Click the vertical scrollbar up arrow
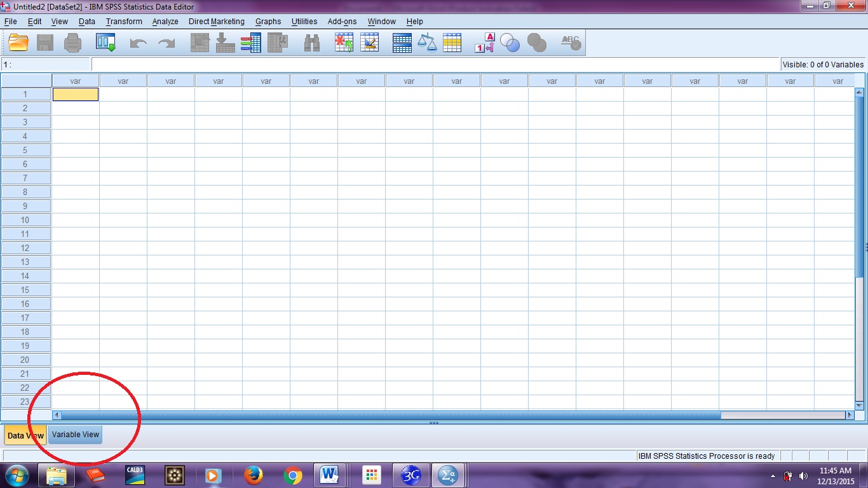 860,92
